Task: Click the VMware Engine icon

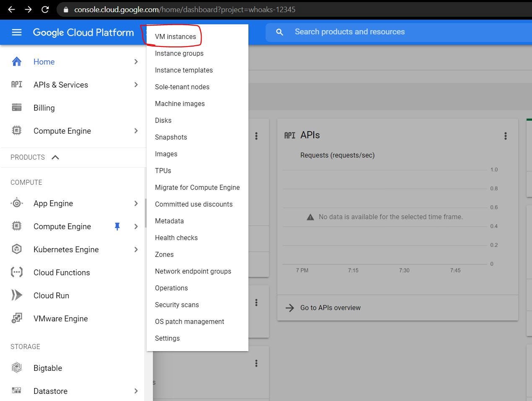Action: 17,318
